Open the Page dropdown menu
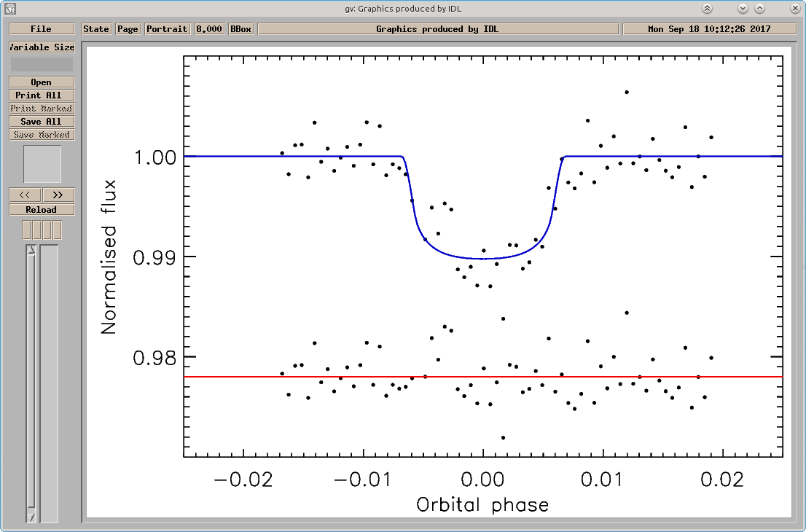This screenshot has height=532, width=806. coord(128,28)
